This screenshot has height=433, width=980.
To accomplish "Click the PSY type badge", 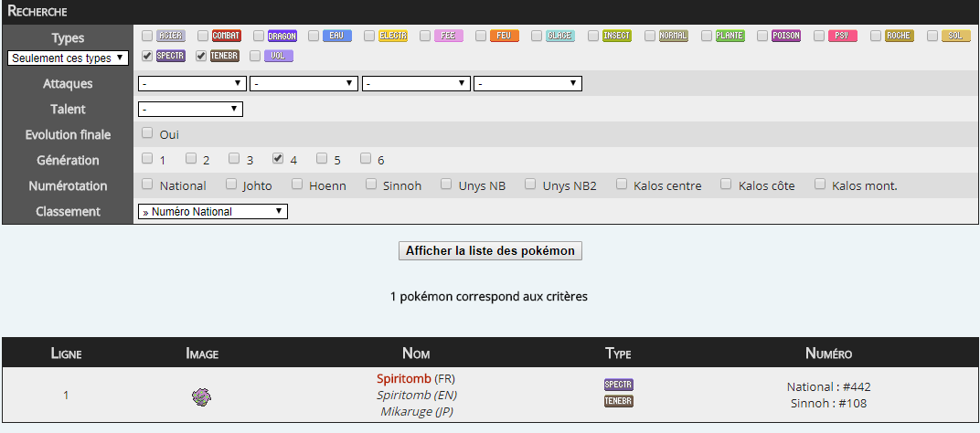I will (x=843, y=36).
